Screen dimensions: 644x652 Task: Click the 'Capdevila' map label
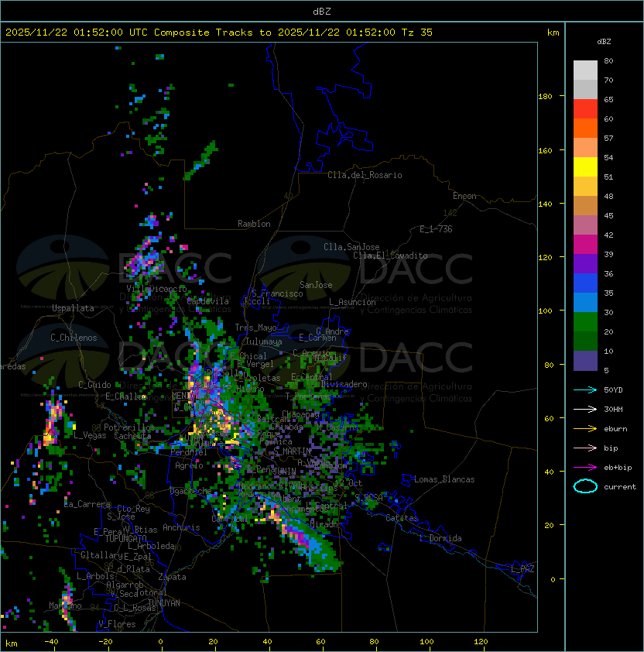click(x=208, y=301)
